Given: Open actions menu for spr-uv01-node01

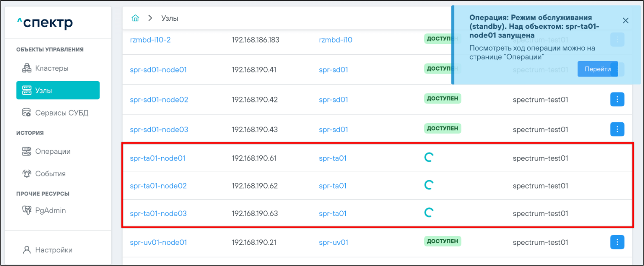Looking at the screenshot, I should click(x=617, y=242).
